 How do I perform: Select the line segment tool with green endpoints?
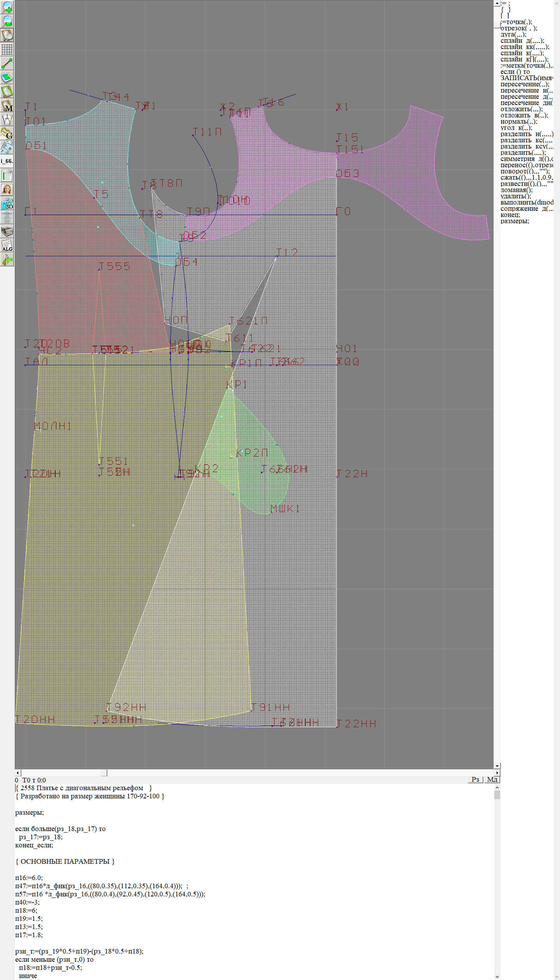click(x=7, y=63)
